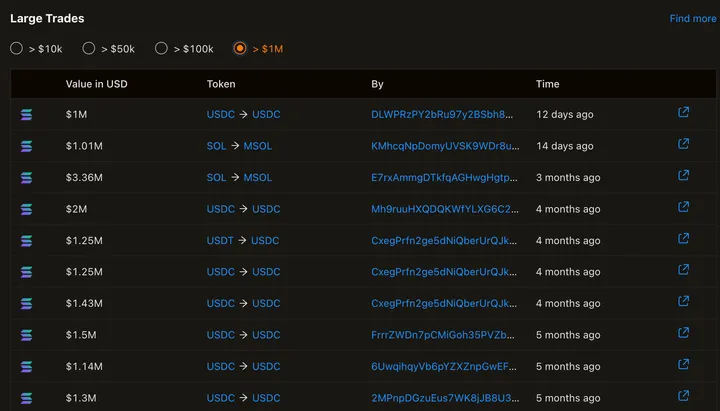This screenshot has width=720, height=411.
Task: Open external link for the $2M trade
Action: tap(684, 208)
